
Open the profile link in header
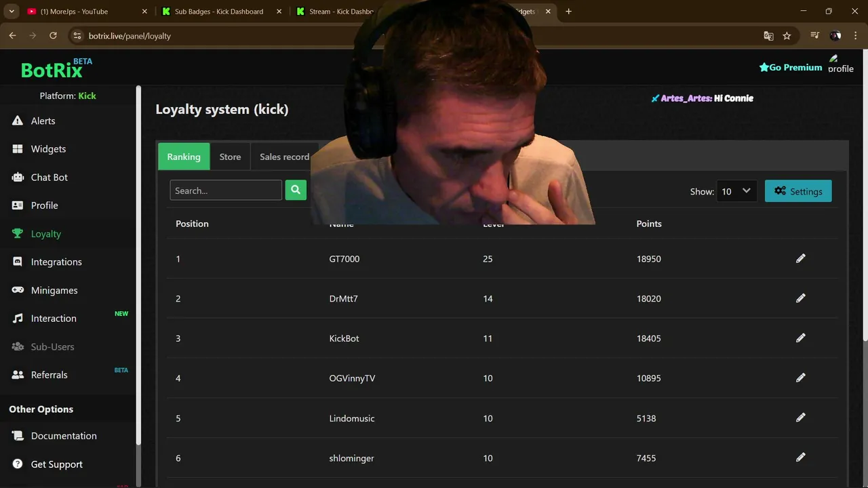click(841, 64)
